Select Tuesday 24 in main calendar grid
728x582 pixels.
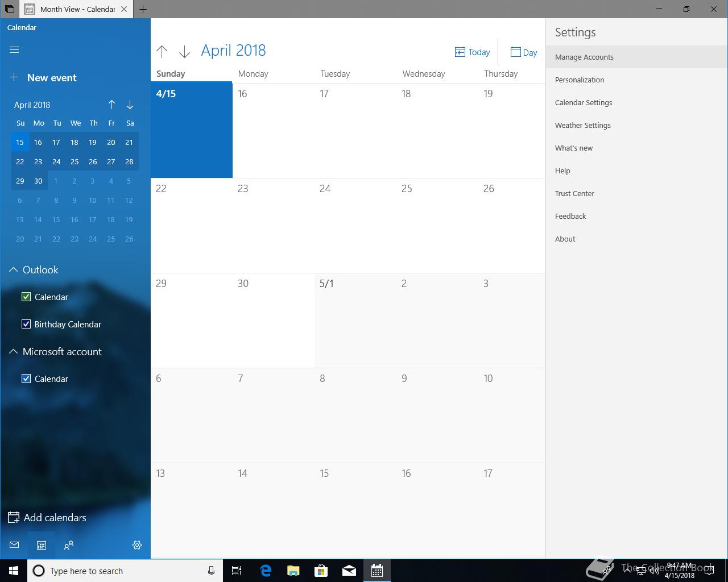355,226
